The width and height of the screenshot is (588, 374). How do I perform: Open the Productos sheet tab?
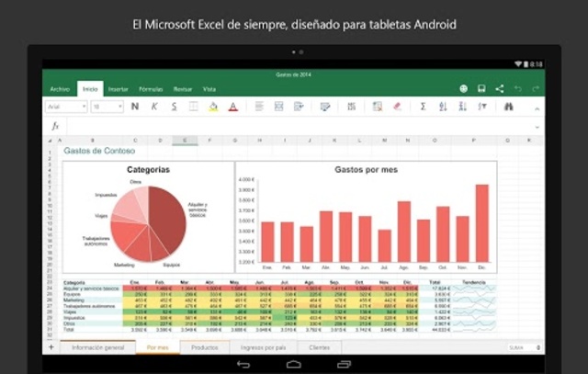[205, 347]
